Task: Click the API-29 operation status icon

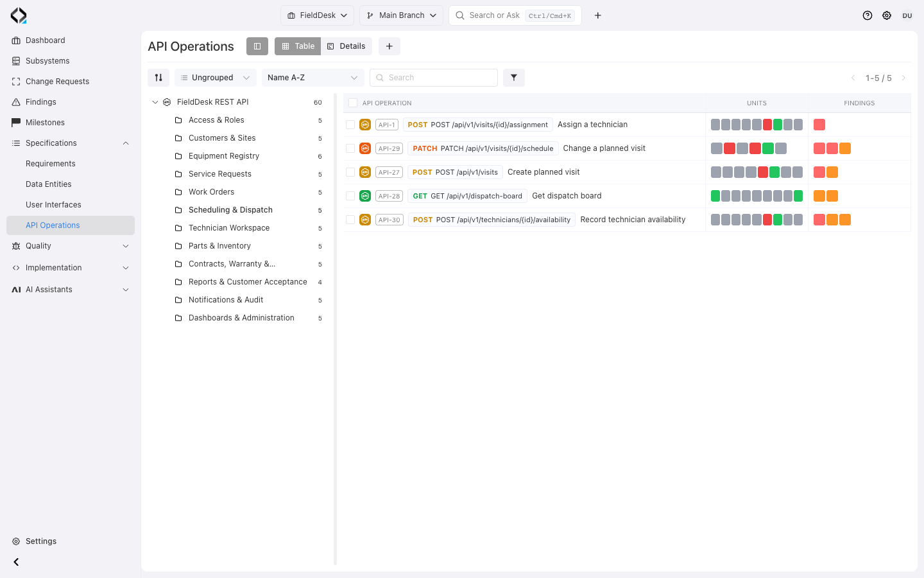Action: [365, 148]
